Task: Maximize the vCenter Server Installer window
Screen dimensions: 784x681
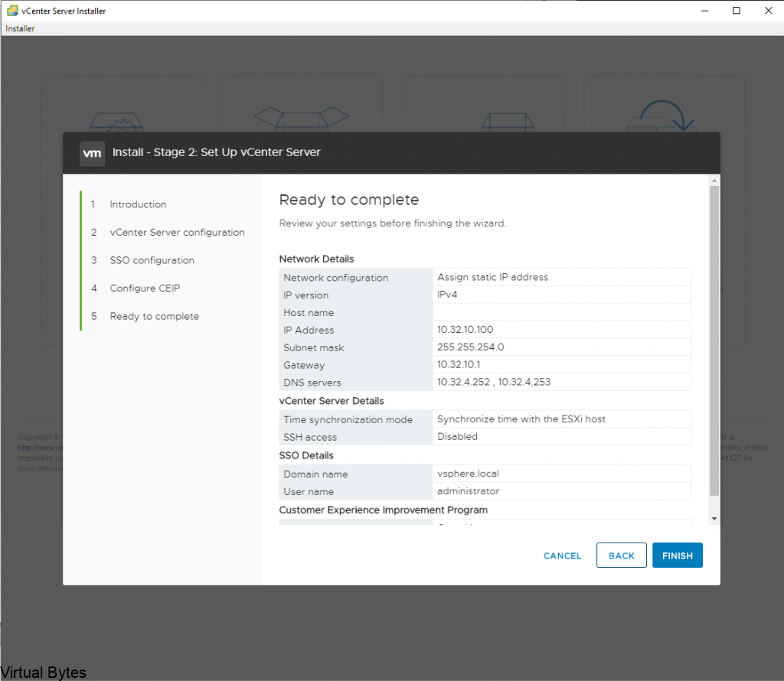Action: pyautogui.click(x=737, y=11)
